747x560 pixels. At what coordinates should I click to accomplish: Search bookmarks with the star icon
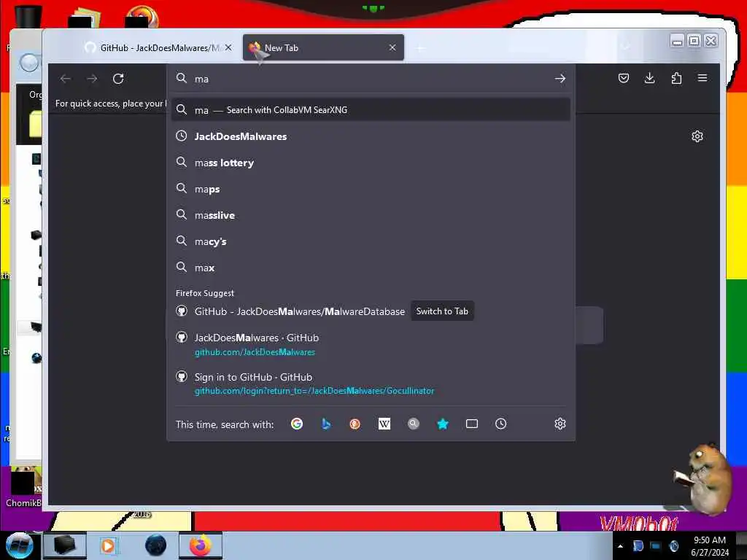443,424
